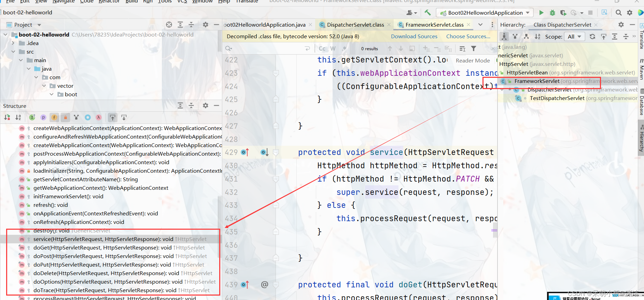The width and height of the screenshot is (644, 300).
Task: Click the Translate icon in main toolbar
Action: (604, 13)
